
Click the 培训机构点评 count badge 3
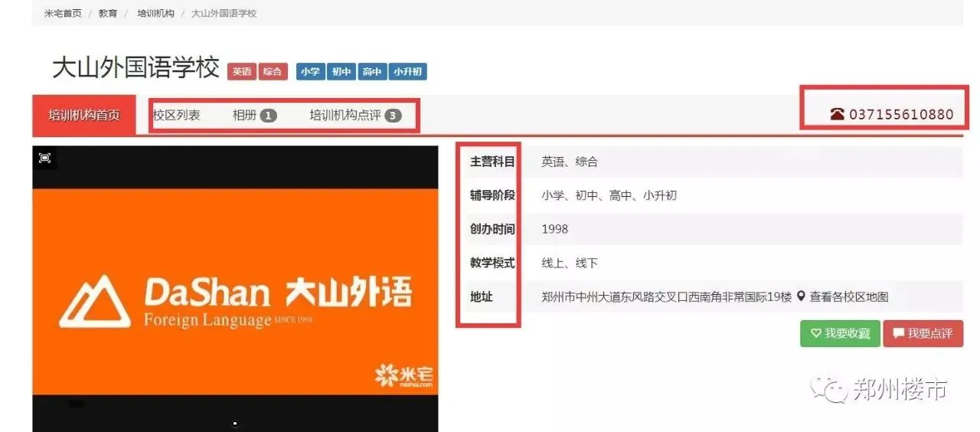tap(393, 116)
